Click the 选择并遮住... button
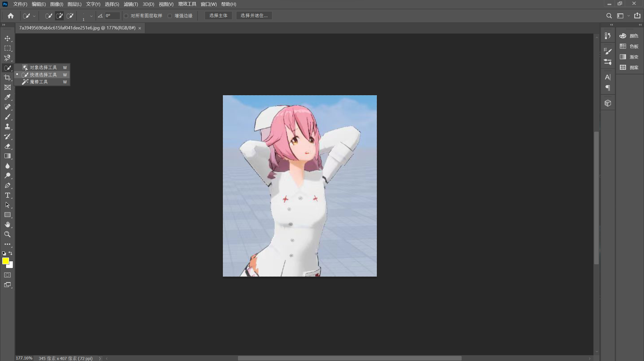Viewport: 644px width, 361px height. pyautogui.click(x=254, y=16)
